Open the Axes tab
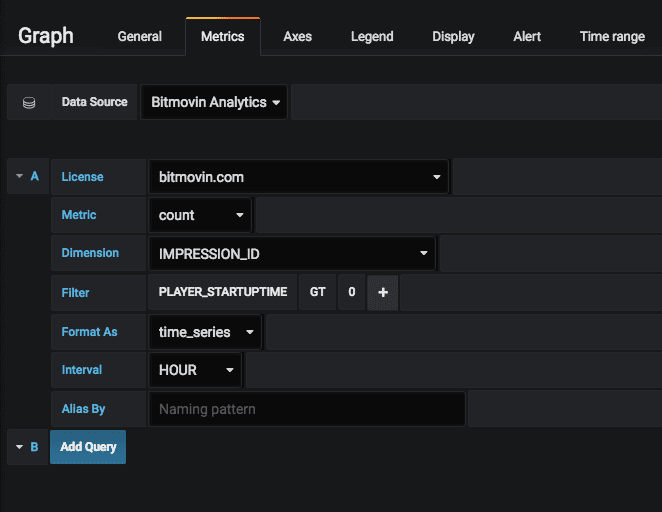The width and height of the screenshot is (662, 512). tap(298, 37)
